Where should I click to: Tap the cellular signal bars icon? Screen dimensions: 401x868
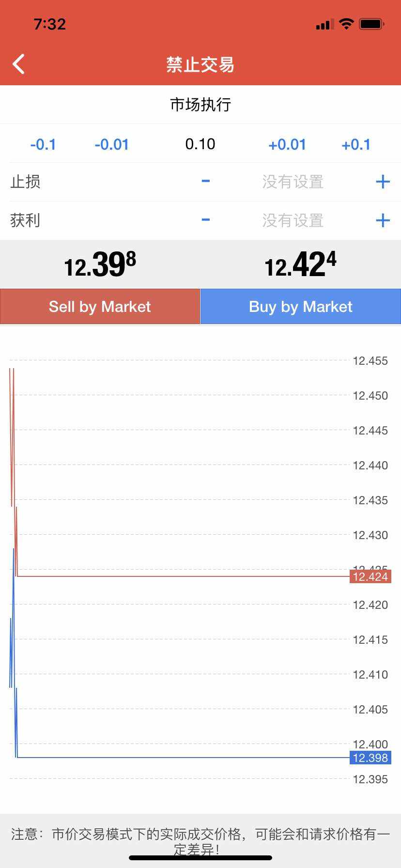[x=324, y=24]
